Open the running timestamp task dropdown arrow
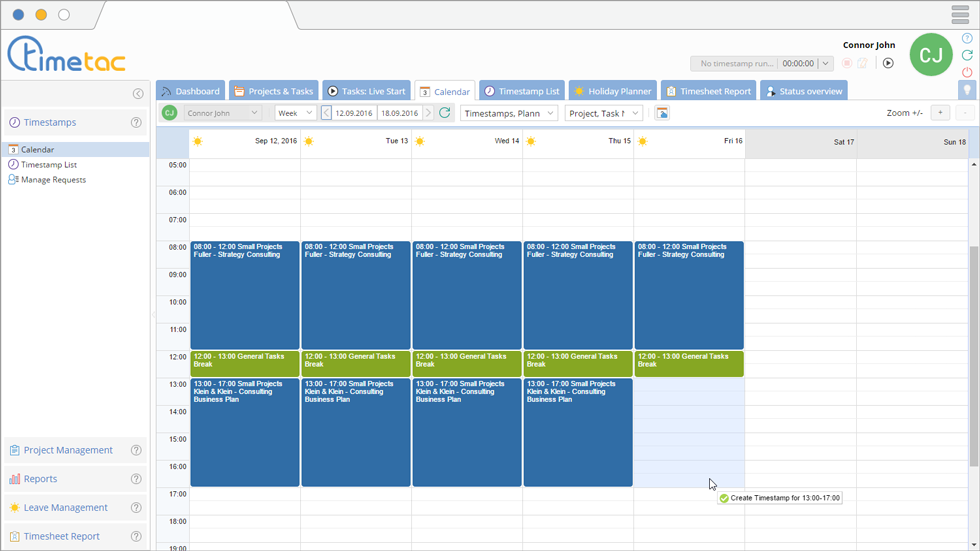This screenshot has height=551, width=980. [x=825, y=63]
